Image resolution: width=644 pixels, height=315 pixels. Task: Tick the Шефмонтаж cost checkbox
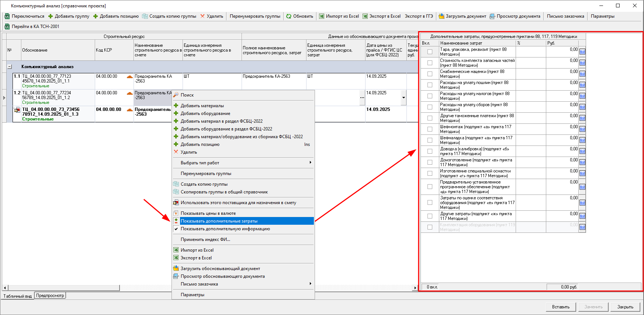point(430,129)
